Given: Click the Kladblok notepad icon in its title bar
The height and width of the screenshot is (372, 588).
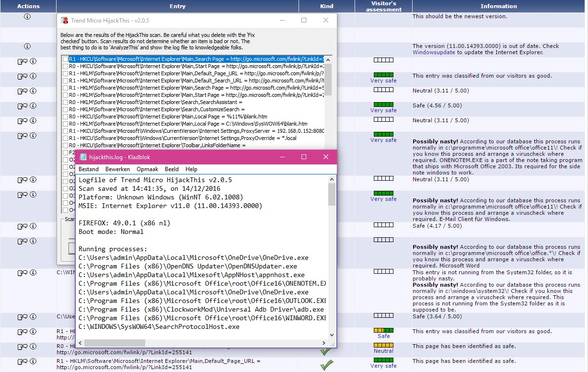Looking at the screenshot, I should pyautogui.click(x=83, y=157).
